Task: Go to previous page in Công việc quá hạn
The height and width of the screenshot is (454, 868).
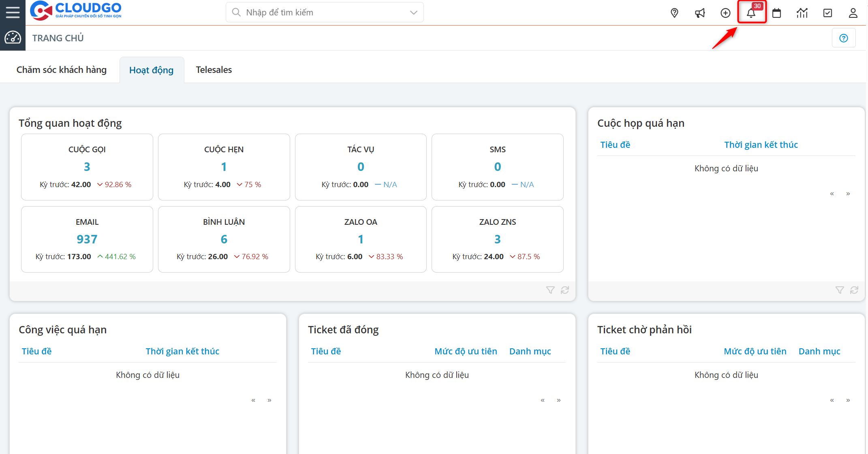Action: tap(253, 400)
